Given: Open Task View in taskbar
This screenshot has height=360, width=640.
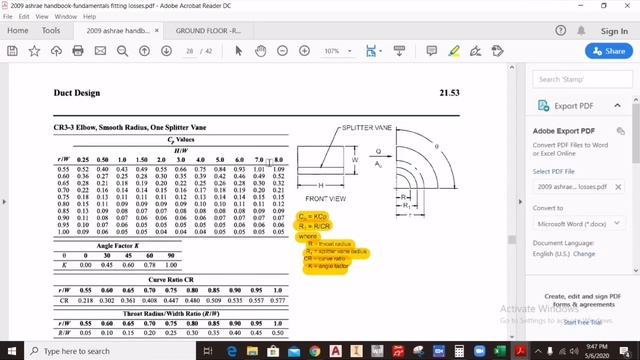Looking at the screenshot, I should (208, 351).
